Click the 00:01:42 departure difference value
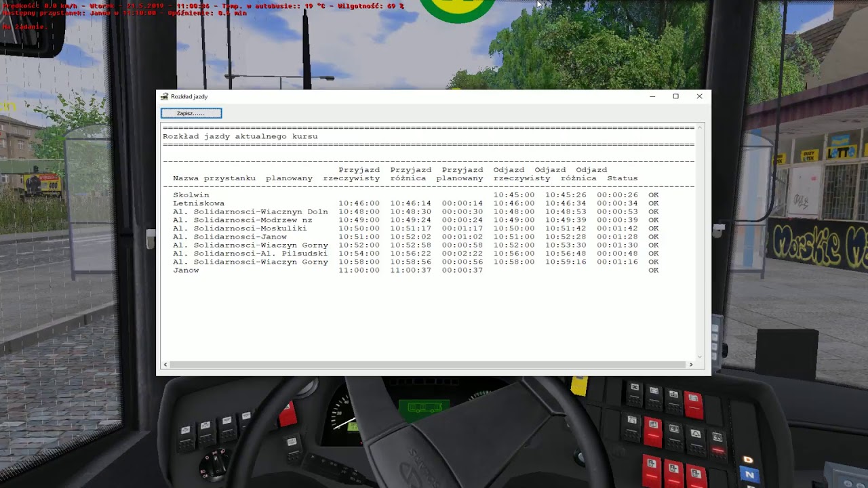The width and height of the screenshot is (868, 488). (x=618, y=228)
